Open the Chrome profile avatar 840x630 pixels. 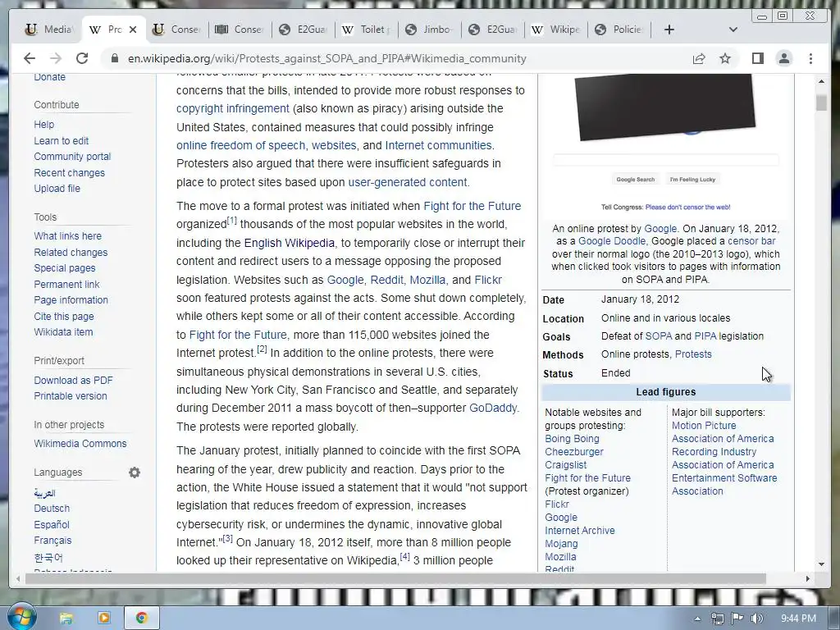pos(783,58)
